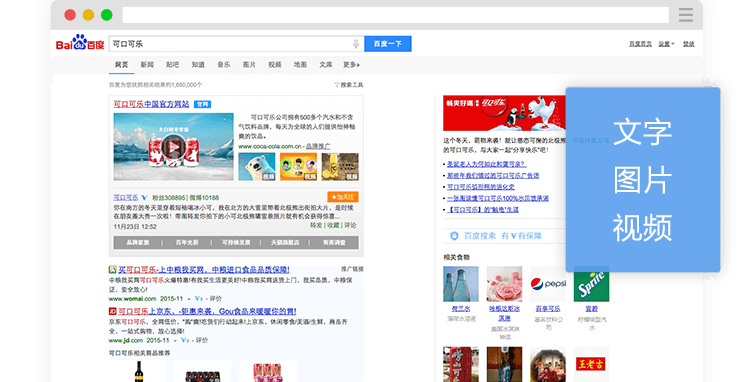
Task: Click the blue 官网 badge
Action: click(x=203, y=104)
